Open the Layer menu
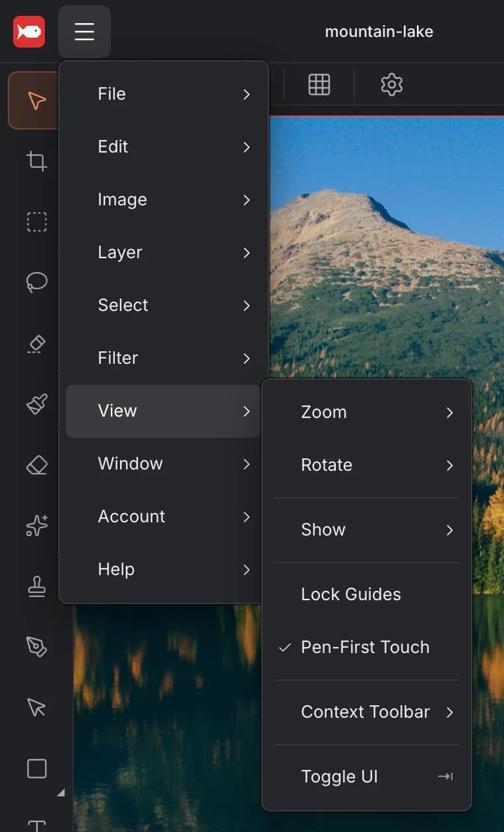This screenshot has height=832, width=504. [164, 252]
